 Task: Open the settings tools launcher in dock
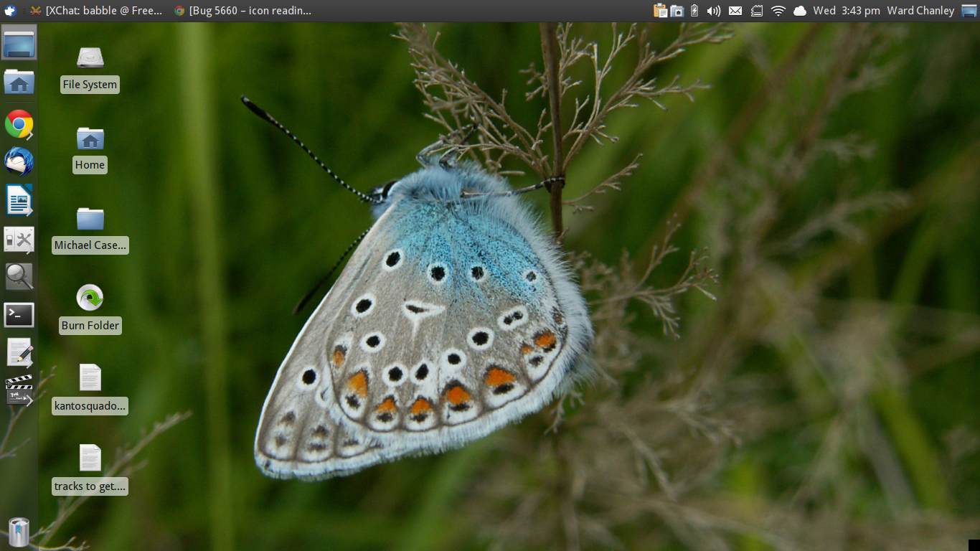pos(19,239)
